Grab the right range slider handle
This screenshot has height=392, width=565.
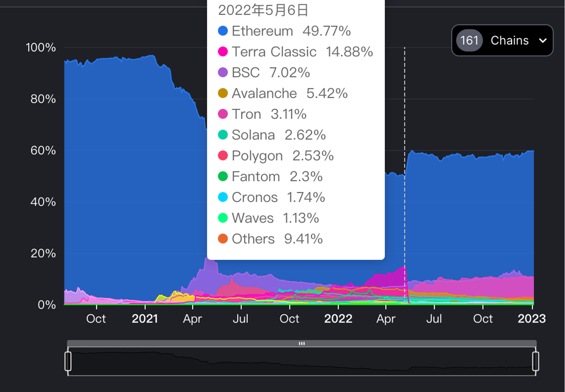[536, 361]
